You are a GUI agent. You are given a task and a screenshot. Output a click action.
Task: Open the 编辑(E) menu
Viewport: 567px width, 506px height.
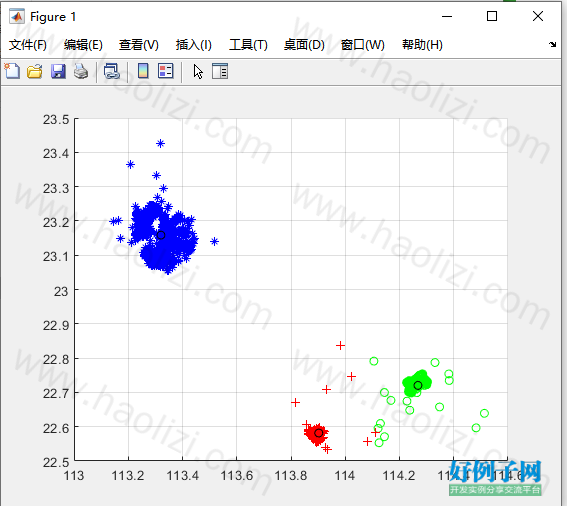[x=83, y=45]
